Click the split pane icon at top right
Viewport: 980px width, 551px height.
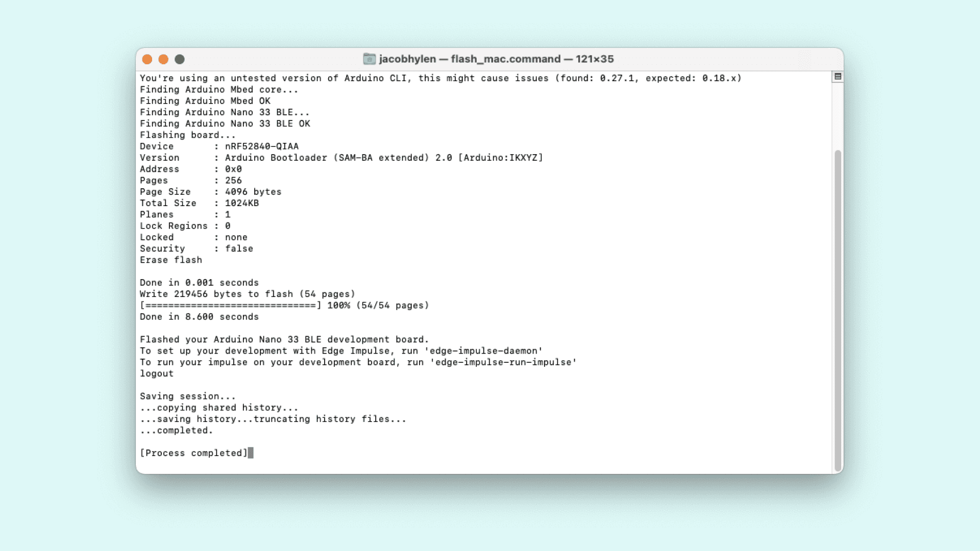pyautogui.click(x=838, y=77)
